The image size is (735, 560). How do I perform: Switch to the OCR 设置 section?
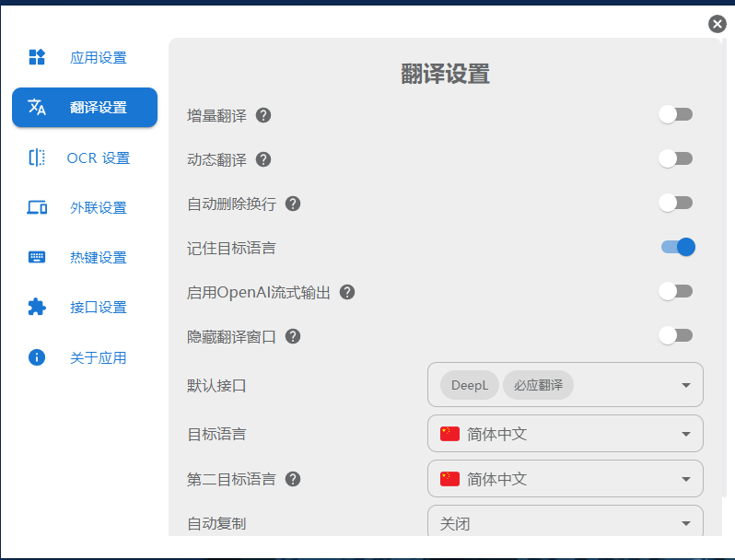[85, 157]
